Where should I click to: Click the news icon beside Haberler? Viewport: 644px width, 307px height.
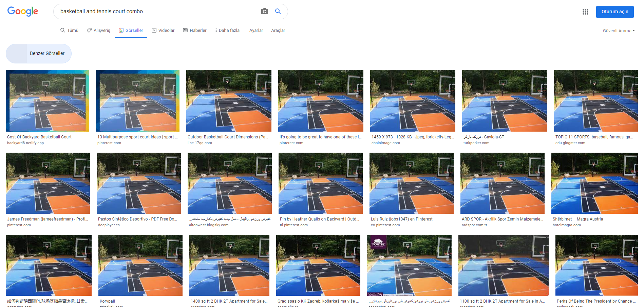click(x=185, y=30)
